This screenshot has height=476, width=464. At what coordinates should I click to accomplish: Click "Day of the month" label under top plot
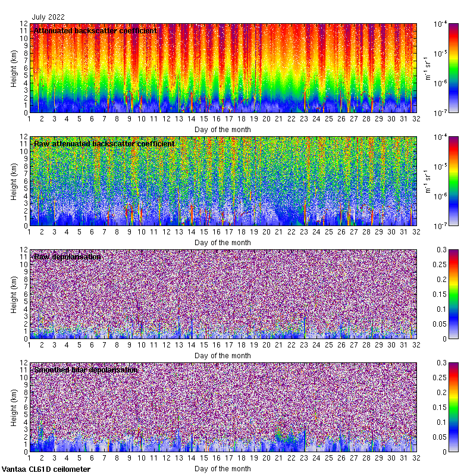click(x=222, y=129)
